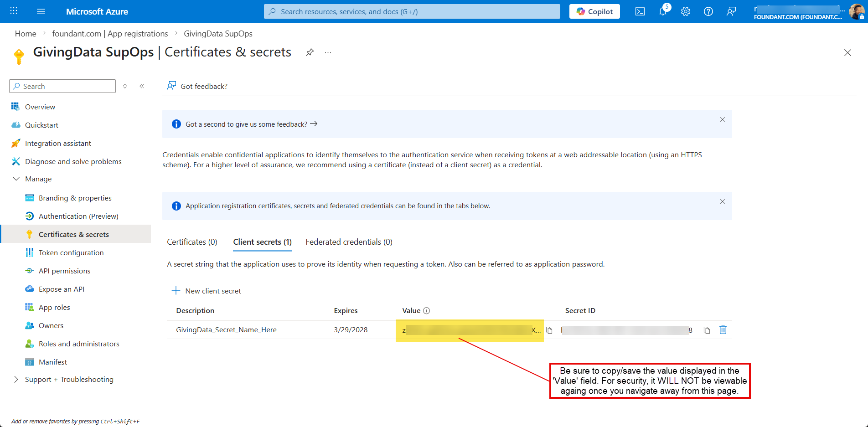Click the Expires column header

click(x=346, y=311)
